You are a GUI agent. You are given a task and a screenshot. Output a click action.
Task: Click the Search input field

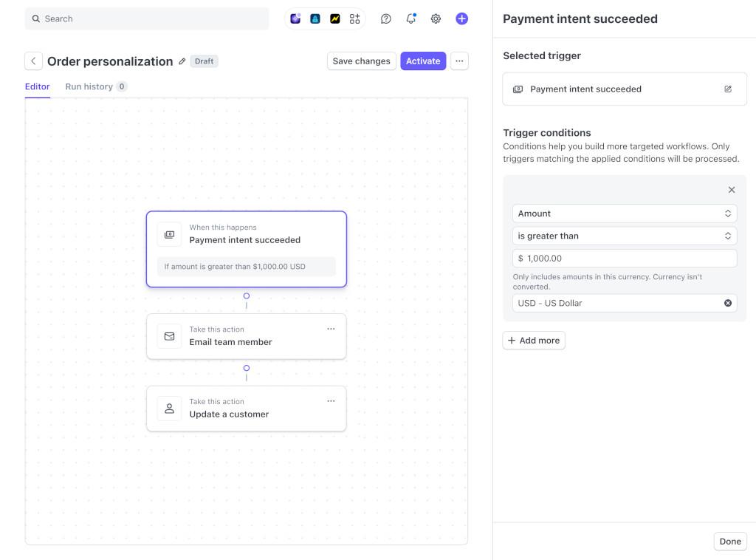tap(147, 18)
